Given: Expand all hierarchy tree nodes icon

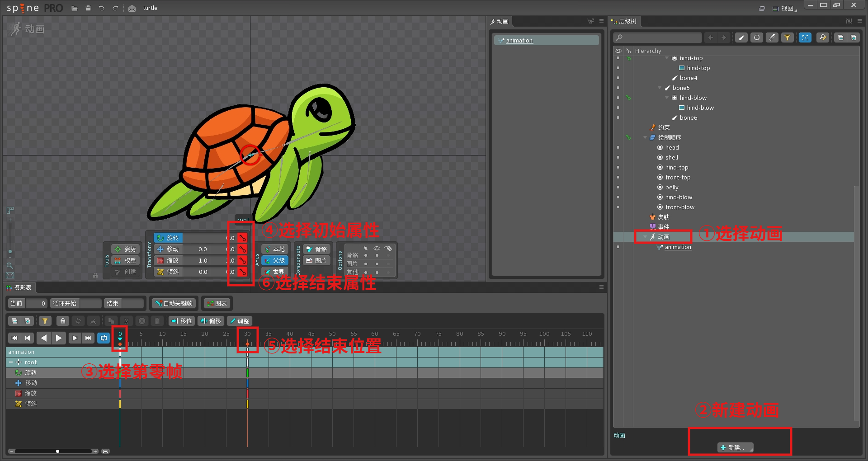Looking at the screenshot, I should tap(853, 38).
